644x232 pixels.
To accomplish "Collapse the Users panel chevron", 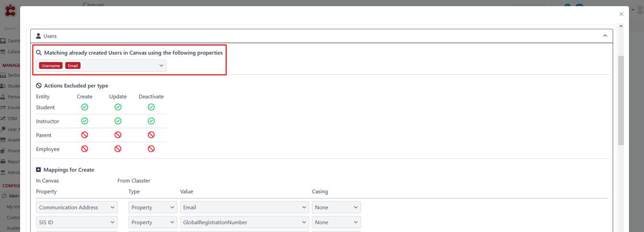I will tap(605, 36).
